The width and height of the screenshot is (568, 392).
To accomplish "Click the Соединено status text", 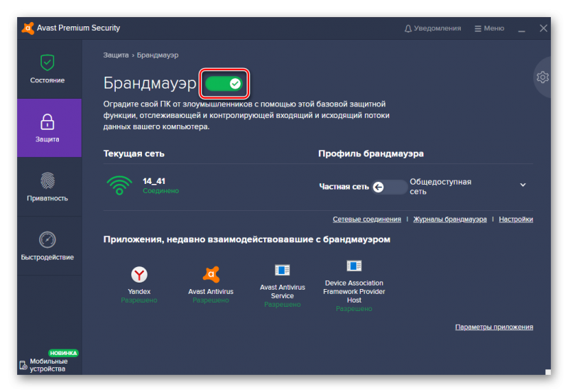I will pyautogui.click(x=161, y=191).
